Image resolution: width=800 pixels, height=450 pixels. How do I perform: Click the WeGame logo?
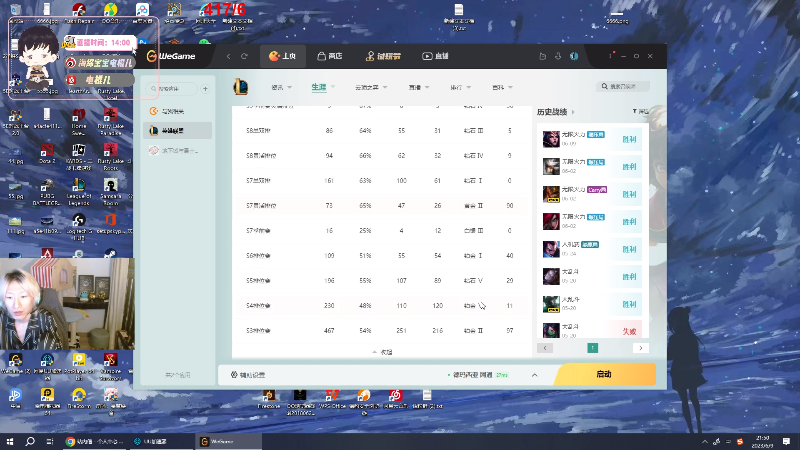click(171, 56)
